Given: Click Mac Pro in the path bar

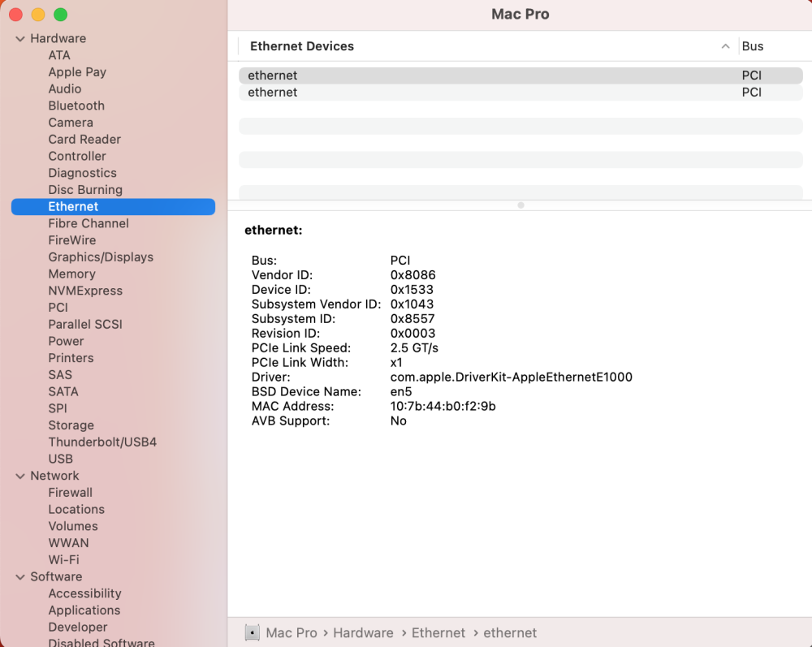Looking at the screenshot, I should (291, 632).
